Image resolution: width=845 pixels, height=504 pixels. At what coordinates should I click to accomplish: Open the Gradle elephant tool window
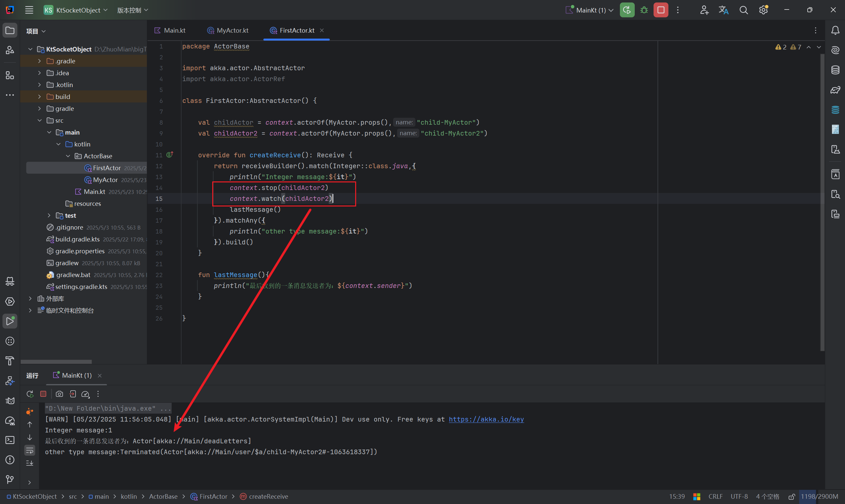tap(835, 90)
